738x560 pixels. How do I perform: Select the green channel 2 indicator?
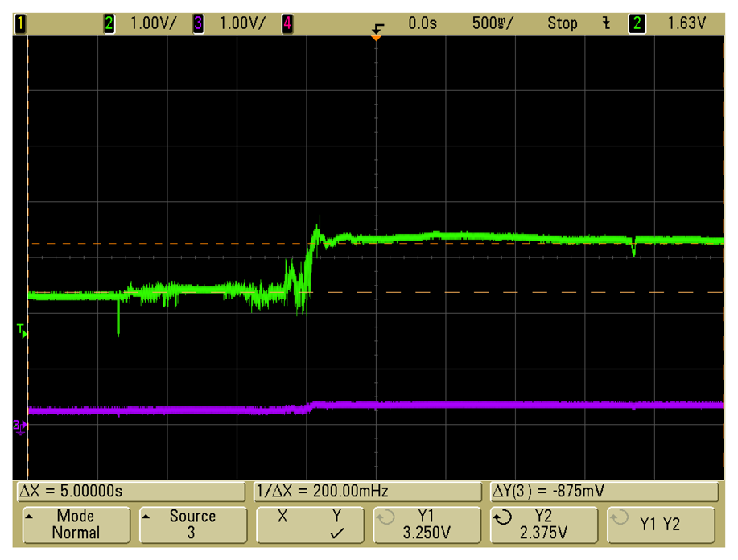pyautogui.click(x=109, y=24)
